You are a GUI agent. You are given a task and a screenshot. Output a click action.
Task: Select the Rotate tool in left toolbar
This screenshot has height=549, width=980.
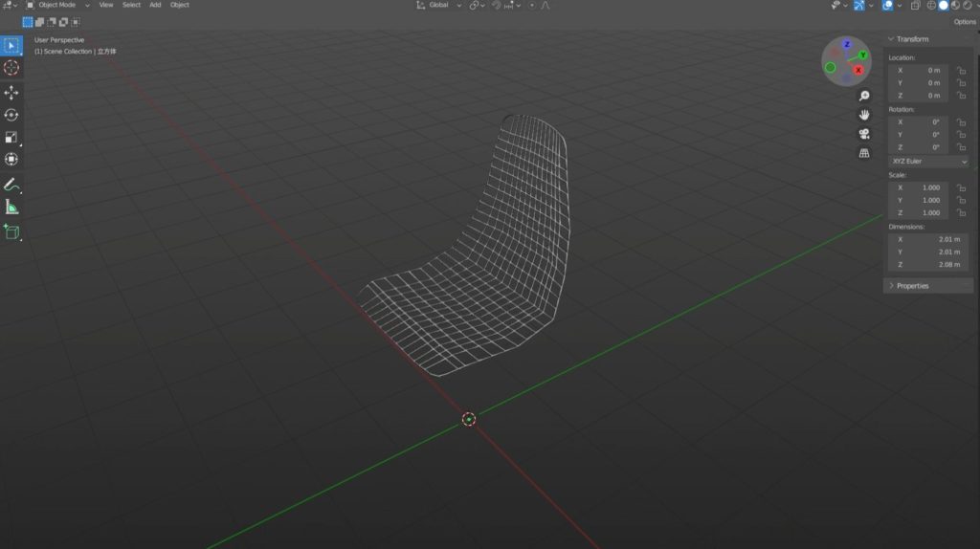click(11, 115)
